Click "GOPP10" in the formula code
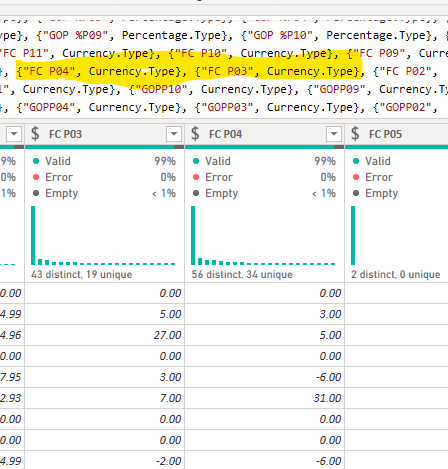 tap(161, 89)
